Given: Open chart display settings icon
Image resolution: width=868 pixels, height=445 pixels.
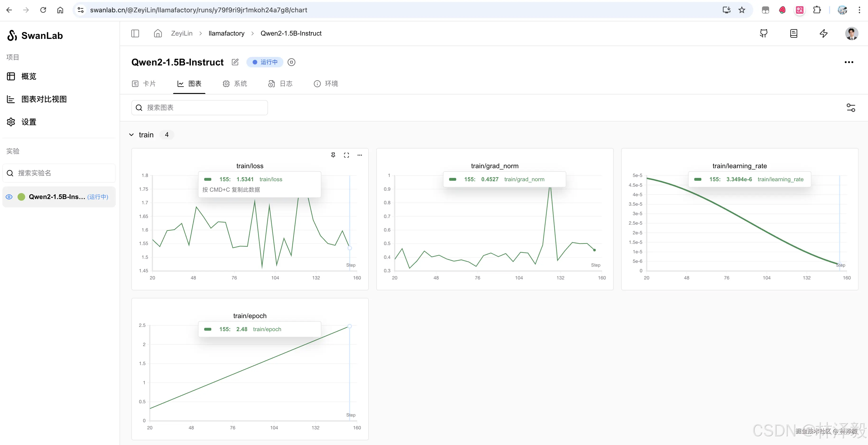Looking at the screenshot, I should click(850, 107).
